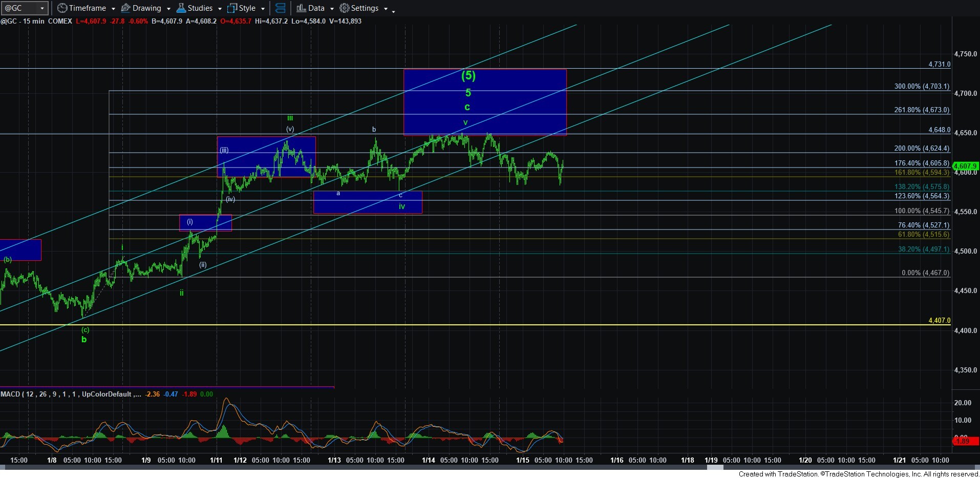Open the toolbar overflow arrow after Settings
The height and width of the screenshot is (478, 980).
click(x=393, y=11)
